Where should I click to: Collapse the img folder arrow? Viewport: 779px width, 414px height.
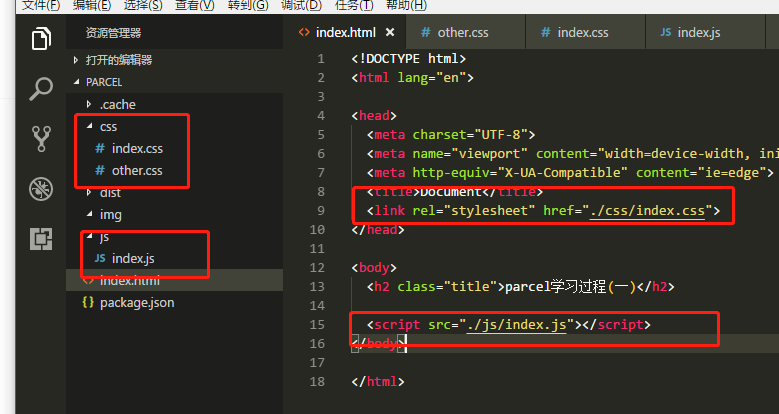tap(89, 214)
